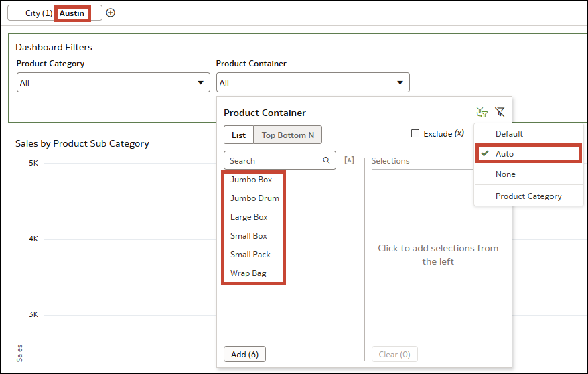Viewport: 588px width, 374px height.
Task: Select Jumbo Drum from the list
Action: pyautogui.click(x=254, y=198)
